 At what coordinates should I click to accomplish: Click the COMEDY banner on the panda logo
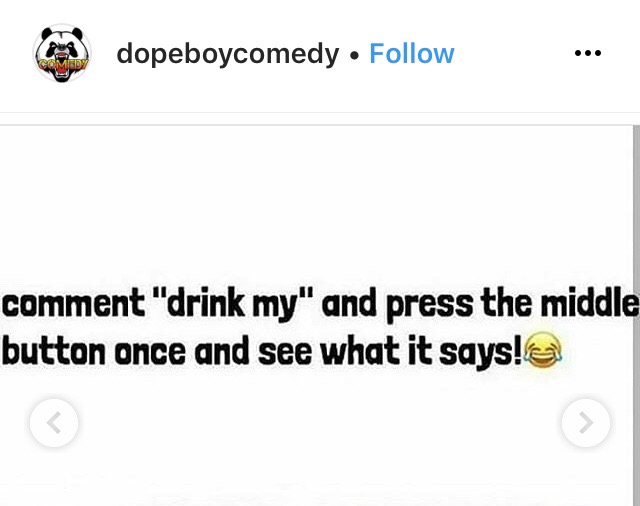click(x=63, y=64)
